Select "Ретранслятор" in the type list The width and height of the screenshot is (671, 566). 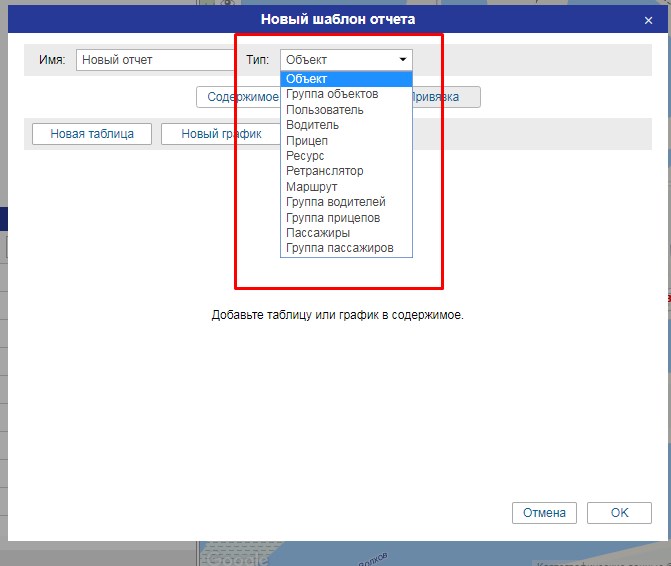(324, 171)
